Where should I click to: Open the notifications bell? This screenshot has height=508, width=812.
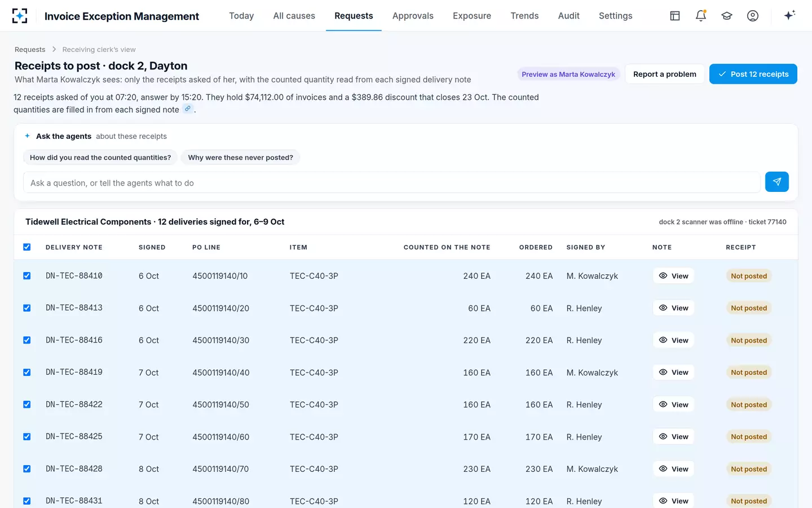click(x=701, y=16)
